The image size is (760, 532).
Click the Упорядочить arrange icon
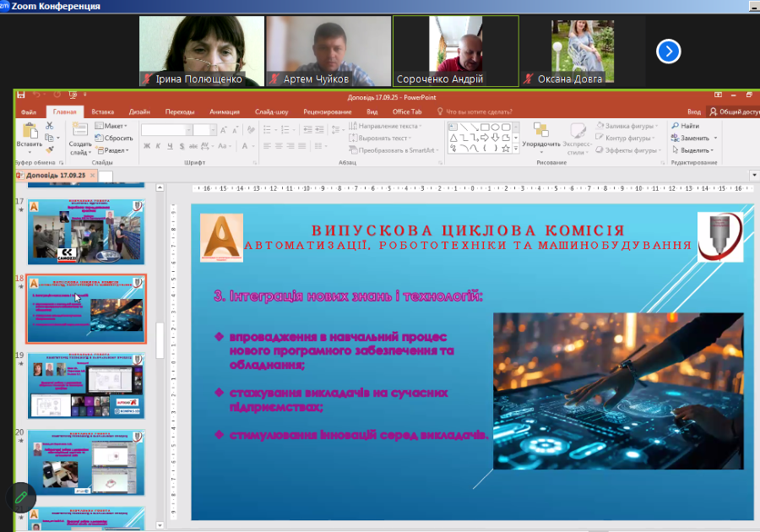coord(540,133)
